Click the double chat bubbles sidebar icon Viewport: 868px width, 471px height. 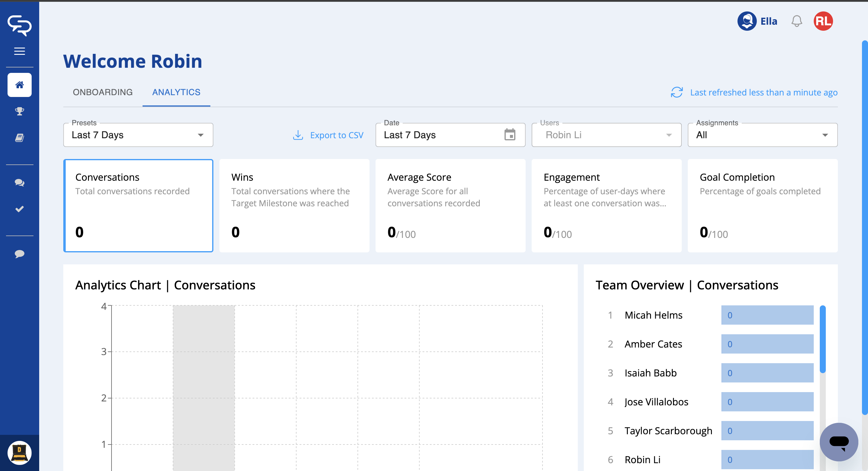pyautogui.click(x=20, y=182)
